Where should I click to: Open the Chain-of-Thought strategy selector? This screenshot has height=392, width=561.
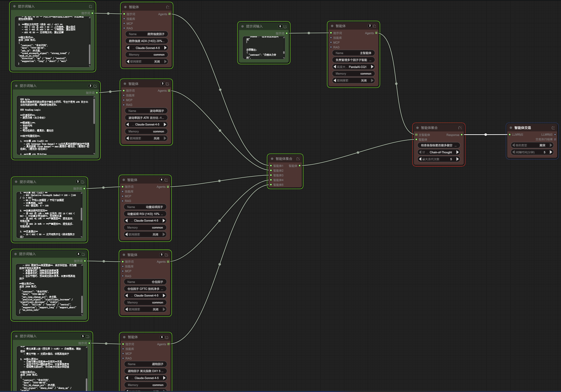pos(439,152)
